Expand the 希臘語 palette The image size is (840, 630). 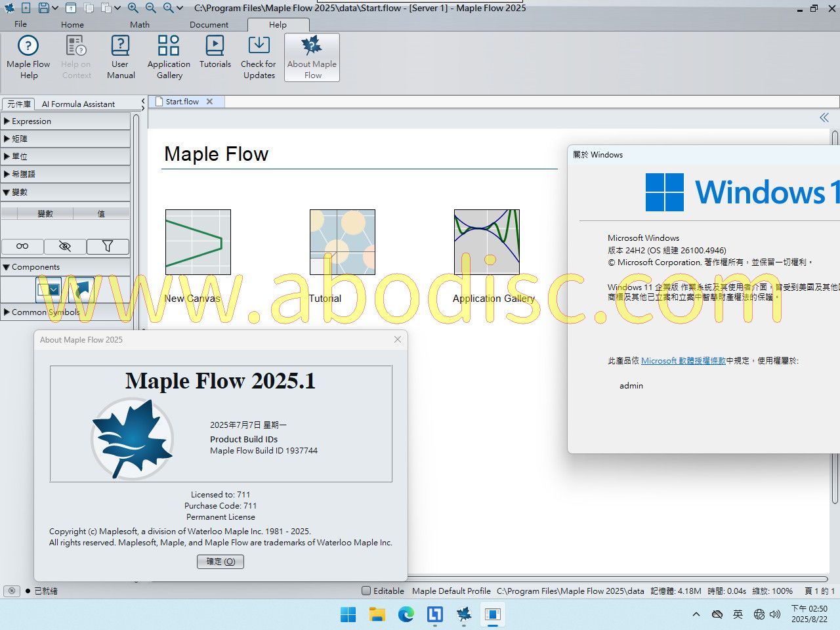click(66, 175)
